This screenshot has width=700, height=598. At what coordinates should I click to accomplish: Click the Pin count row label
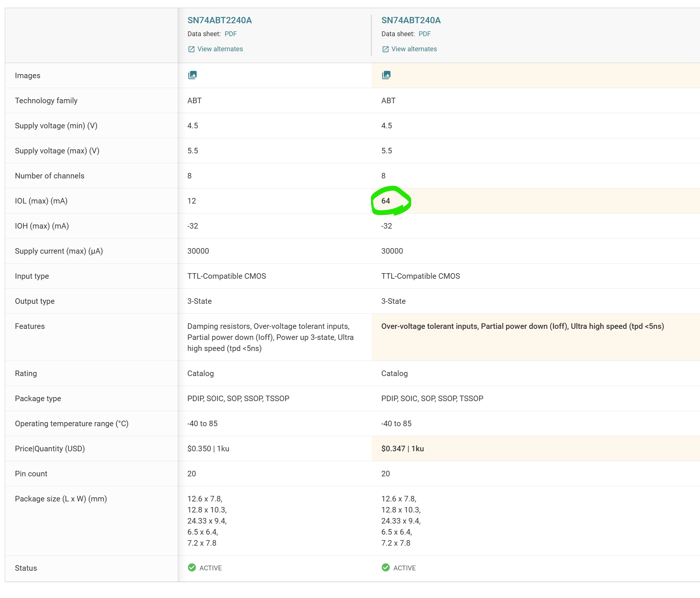click(x=31, y=474)
